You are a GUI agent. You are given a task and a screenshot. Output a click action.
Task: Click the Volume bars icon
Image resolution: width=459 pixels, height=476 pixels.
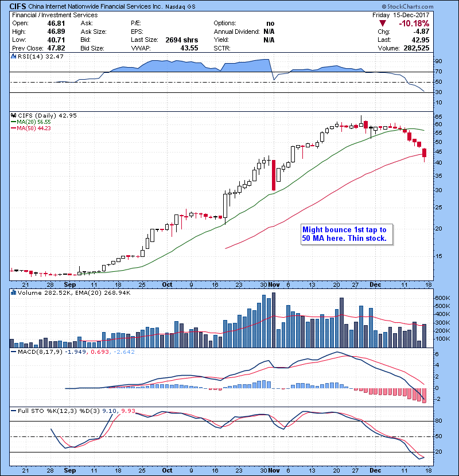tap(13, 292)
